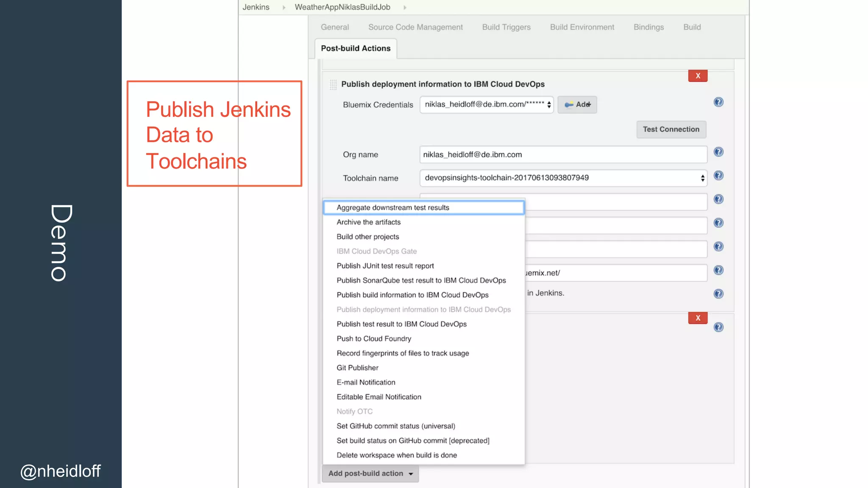Click the Test Connection button
This screenshot has height=488, width=868.
coord(671,130)
